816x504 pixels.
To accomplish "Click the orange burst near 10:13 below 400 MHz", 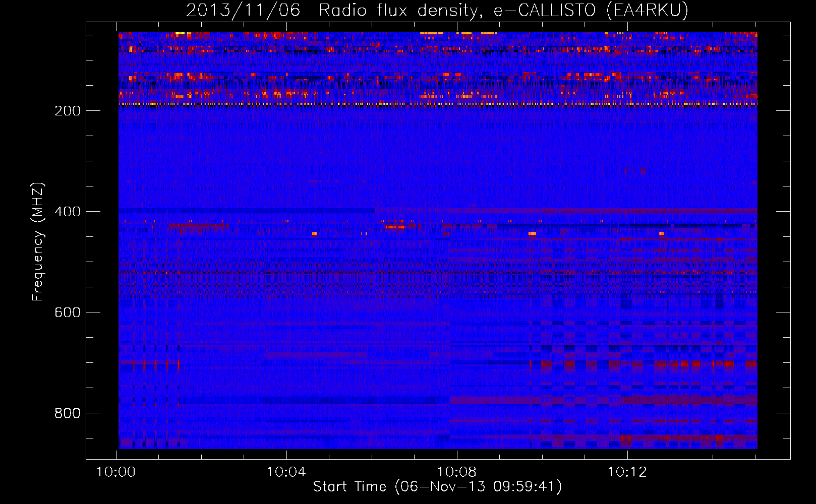I will tap(661, 234).
